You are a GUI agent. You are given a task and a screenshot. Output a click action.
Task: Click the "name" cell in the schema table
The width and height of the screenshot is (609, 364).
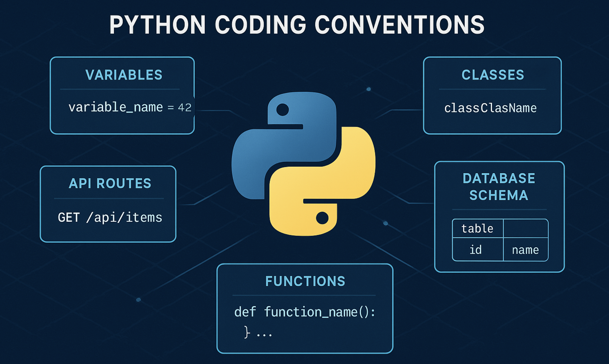(x=526, y=250)
